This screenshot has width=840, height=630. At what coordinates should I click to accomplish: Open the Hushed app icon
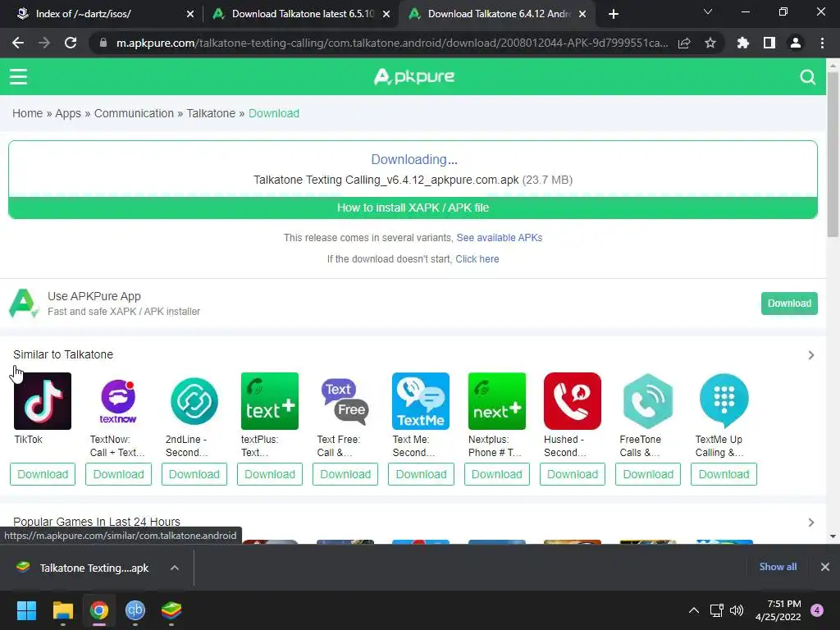572,400
